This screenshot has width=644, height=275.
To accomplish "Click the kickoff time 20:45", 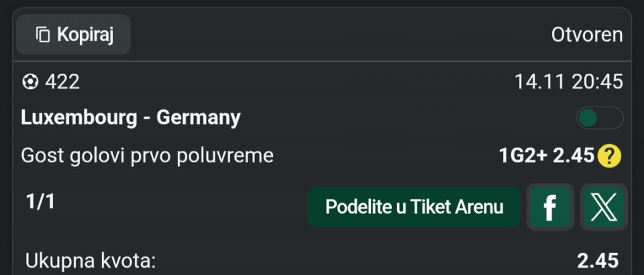I will tap(598, 82).
